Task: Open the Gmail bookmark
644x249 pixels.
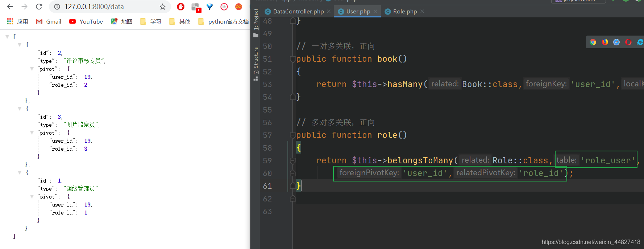Action: click(x=49, y=21)
